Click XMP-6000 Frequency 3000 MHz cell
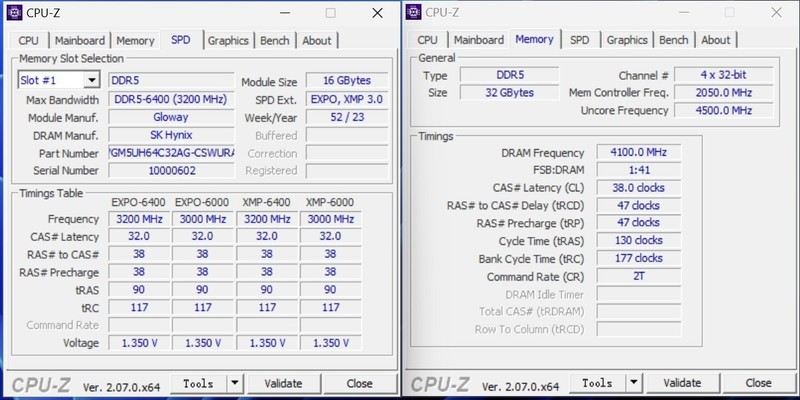 coord(331,219)
